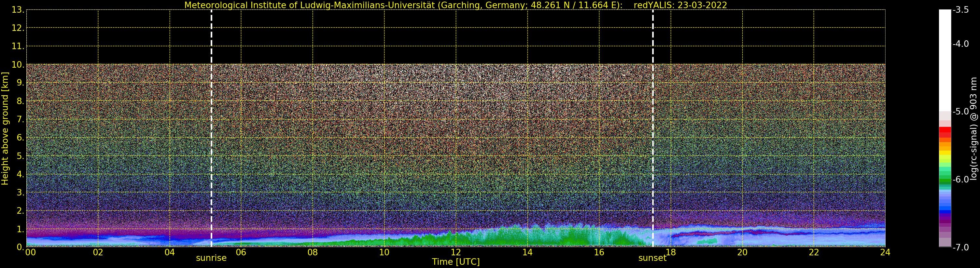980x268 pixels.
Task: Click the colorbar tick label -7.0
Action: pos(961,248)
